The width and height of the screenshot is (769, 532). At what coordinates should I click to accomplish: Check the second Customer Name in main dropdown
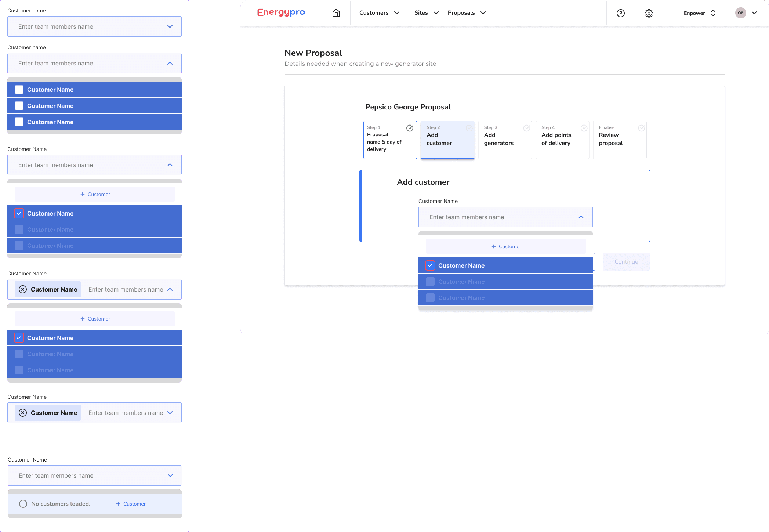tap(430, 282)
